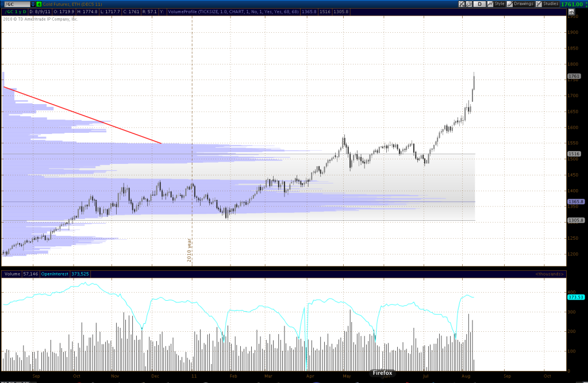Open the Drawings menu
The height and width of the screenshot is (383, 588).
[x=523, y=4]
